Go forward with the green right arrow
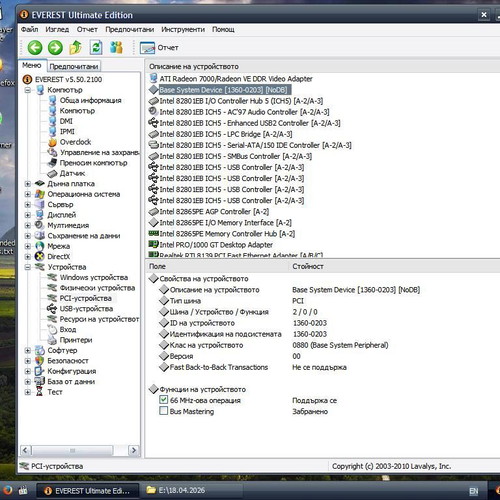The image size is (500, 500). (x=55, y=48)
